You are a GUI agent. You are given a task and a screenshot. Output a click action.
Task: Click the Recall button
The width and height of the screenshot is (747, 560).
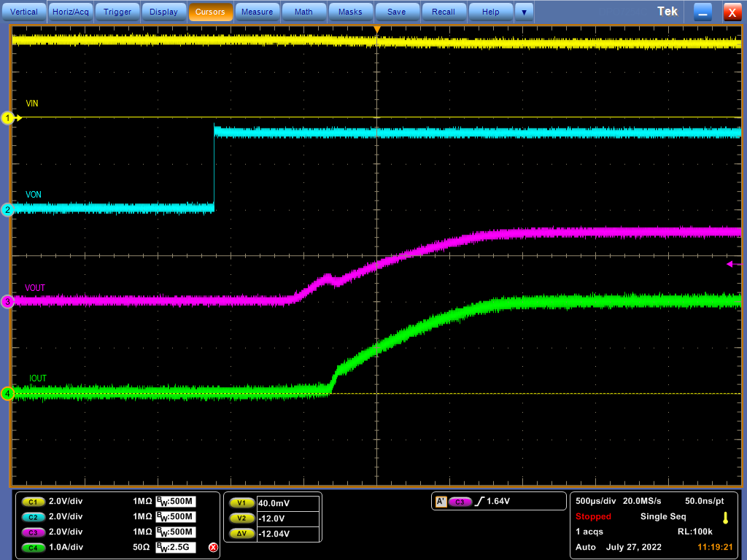tap(444, 12)
